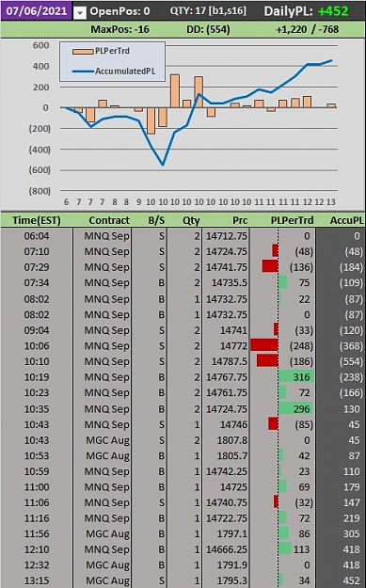Viewport: 366px width, 588px height.
Task: Select the AccuPL column header
Action: pos(347,220)
